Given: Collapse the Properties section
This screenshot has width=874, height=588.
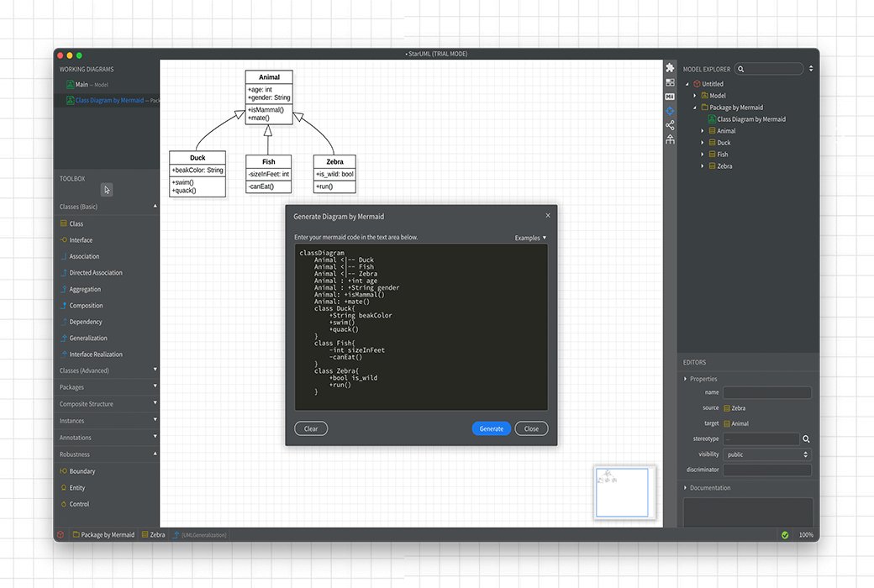Looking at the screenshot, I should 685,379.
